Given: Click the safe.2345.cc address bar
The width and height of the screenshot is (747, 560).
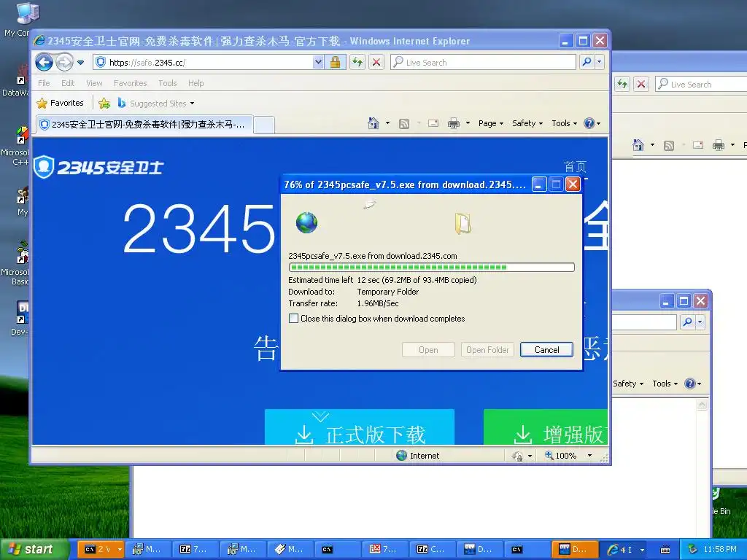Looking at the screenshot, I should click(203, 63).
